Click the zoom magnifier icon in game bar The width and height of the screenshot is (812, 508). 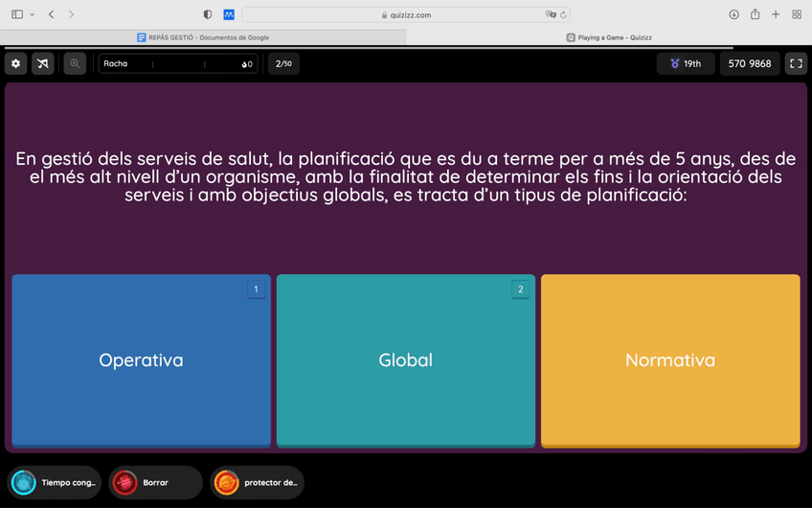pyautogui.click(x=75, y=64)
